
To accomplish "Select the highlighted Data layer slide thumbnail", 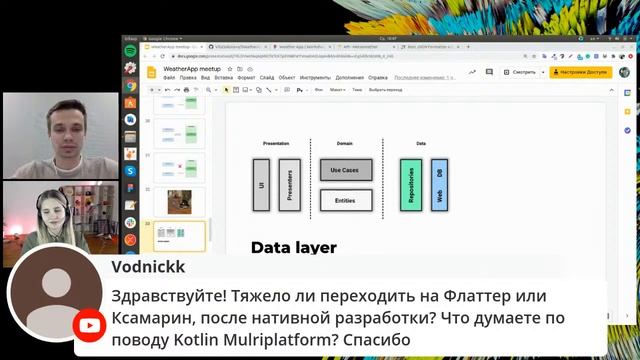I will (x=180, y=236).
